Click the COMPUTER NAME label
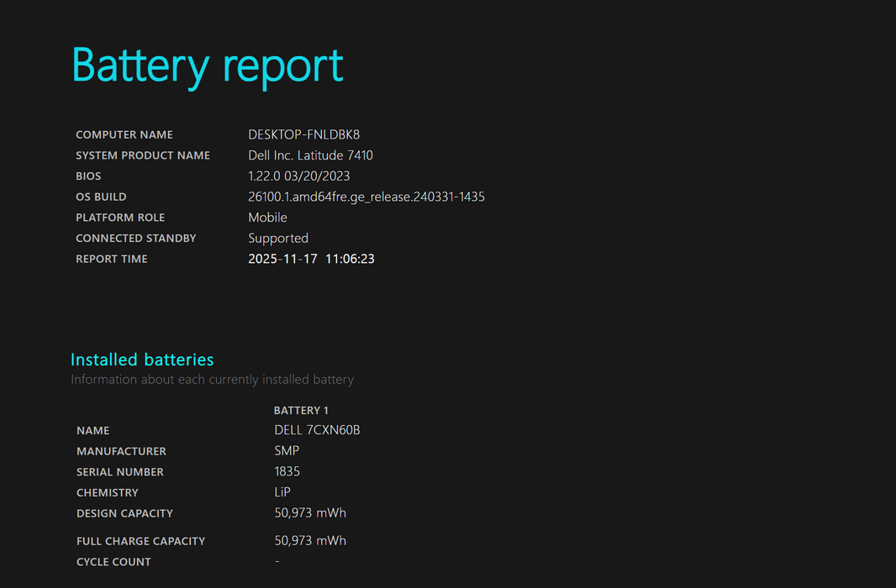Viewport: 896px width, 588px height. [124, 134]
